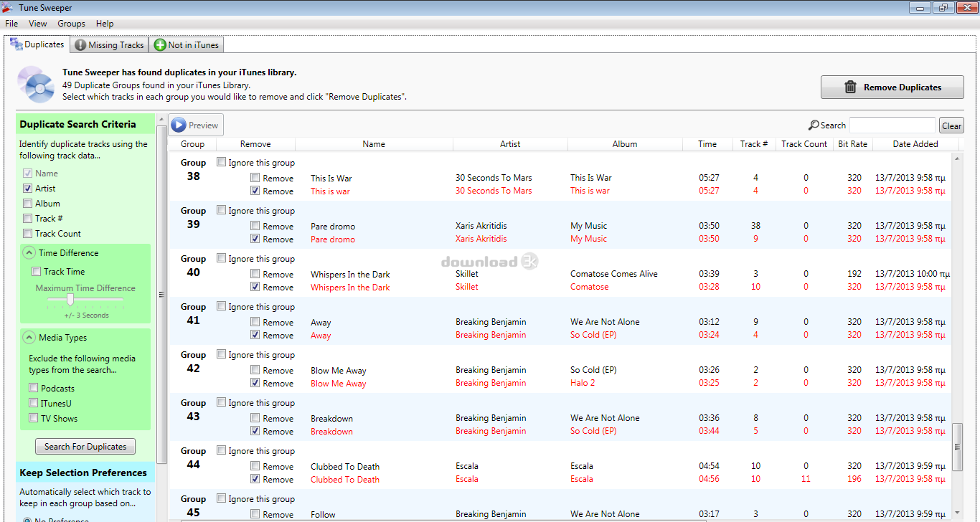Open the Help menu
The width and height of the screenshot is (980, 522).
click(x=105, y=24)
